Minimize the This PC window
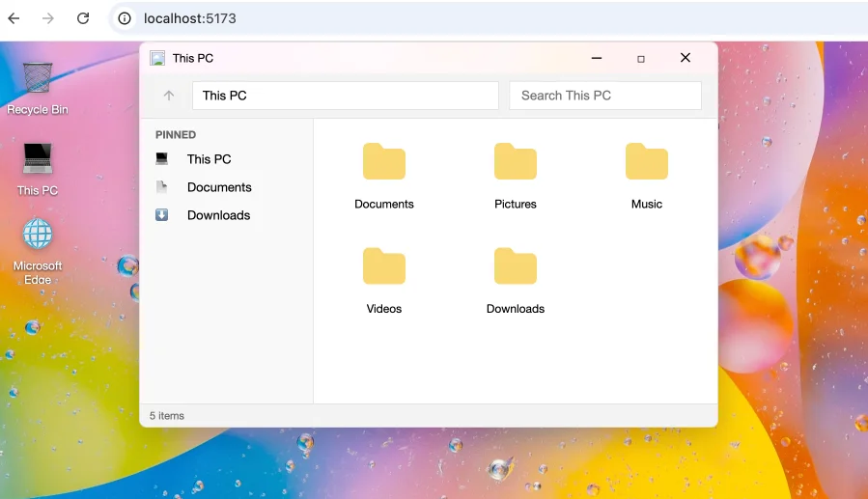This screenshot has width=868, height=499. tap(597, 58)
